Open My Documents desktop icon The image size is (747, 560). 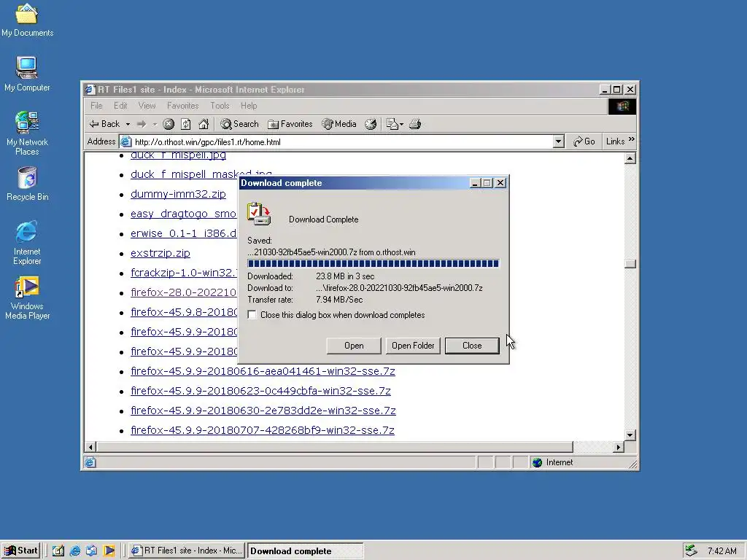[x=27, y=20]
